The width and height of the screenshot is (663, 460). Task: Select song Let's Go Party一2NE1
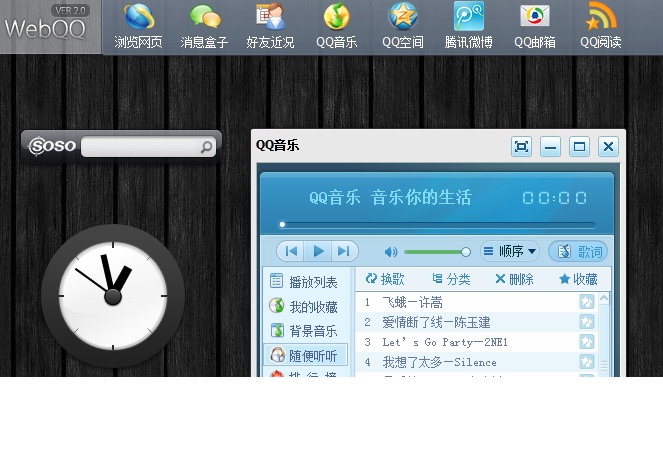(x=477, y=342)
